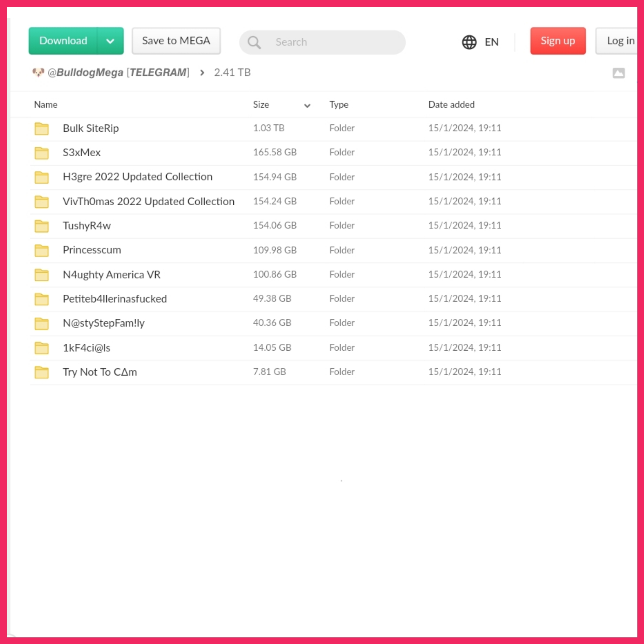
Task: Click the 165.58 GB size cell
Action: pyautogui.click(x=275, y=152)
